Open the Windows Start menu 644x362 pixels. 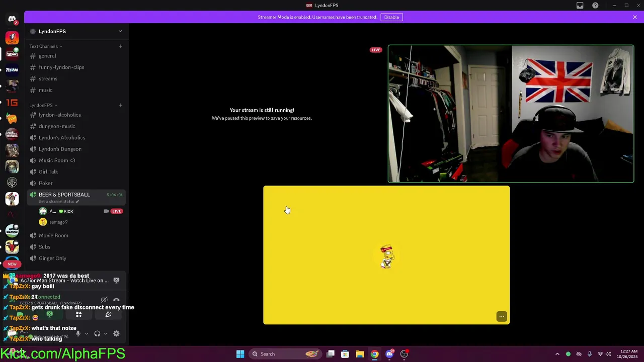tap(240, 354)
